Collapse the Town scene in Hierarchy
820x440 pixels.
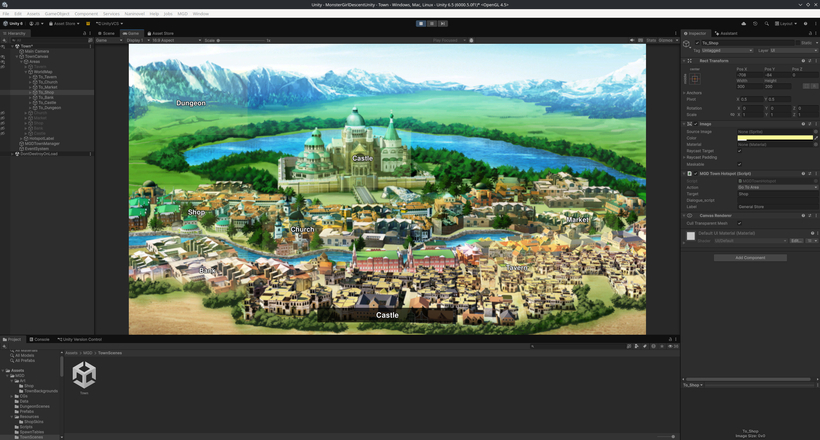click(13, 46)
